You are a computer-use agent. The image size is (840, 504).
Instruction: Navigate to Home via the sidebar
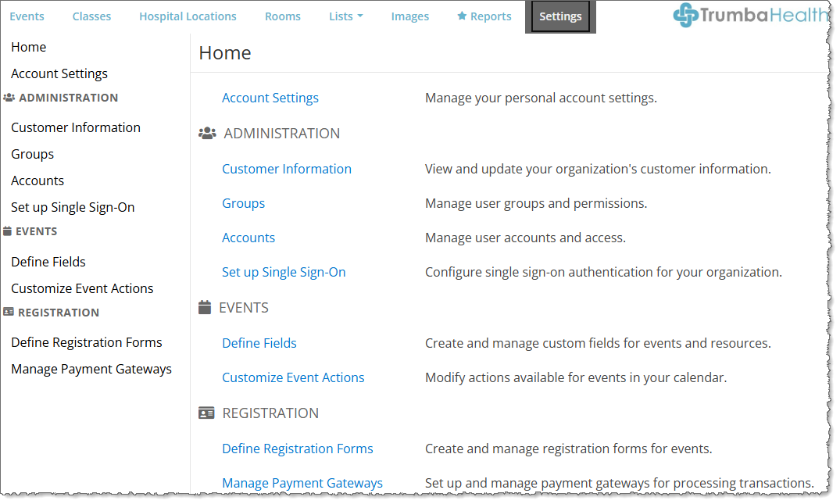click(28, 47)
